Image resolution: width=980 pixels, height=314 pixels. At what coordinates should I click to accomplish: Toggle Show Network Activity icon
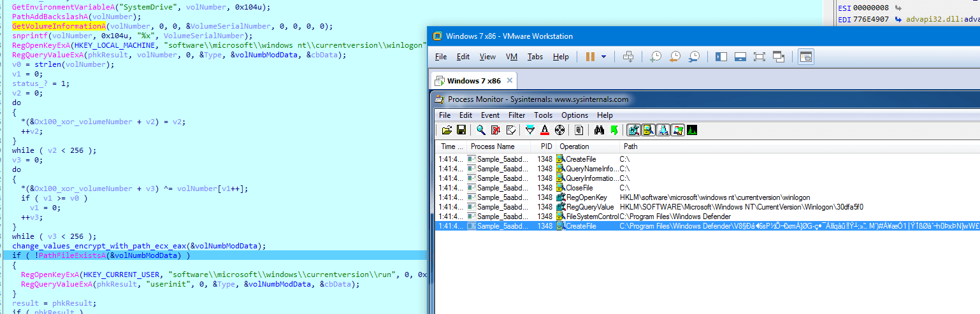(663, 130)
